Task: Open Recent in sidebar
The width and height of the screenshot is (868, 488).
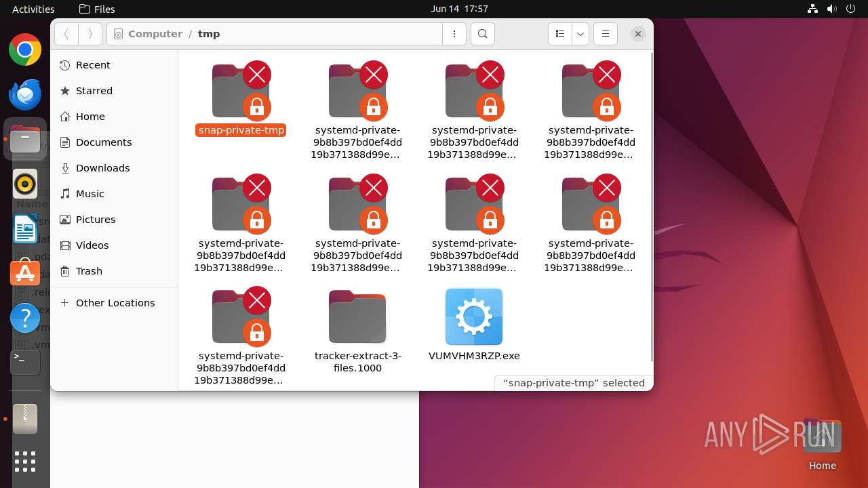Action: (x=114, y=65)
